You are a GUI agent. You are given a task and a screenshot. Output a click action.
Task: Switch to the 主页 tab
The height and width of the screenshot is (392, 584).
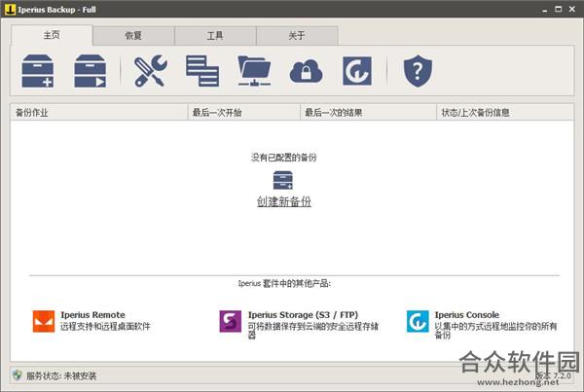click(52, 35)
